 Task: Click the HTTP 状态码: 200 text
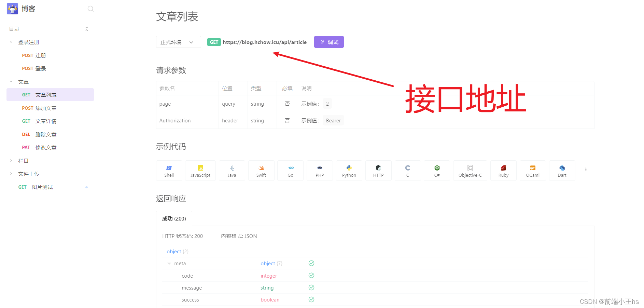click(x=183, y=236)
